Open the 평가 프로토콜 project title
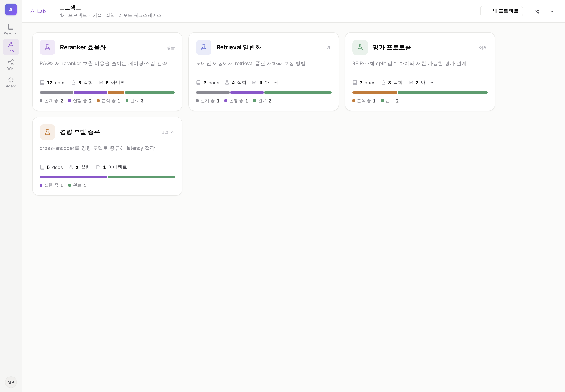Viewport: 565px width, 392px height. (392, 47)
